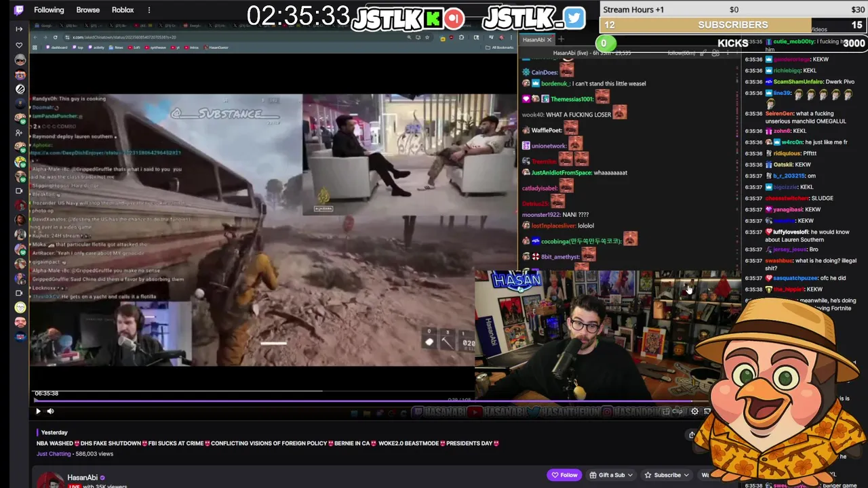
Task: Click username richiebigq in right chat
Action: coord(787,70)
